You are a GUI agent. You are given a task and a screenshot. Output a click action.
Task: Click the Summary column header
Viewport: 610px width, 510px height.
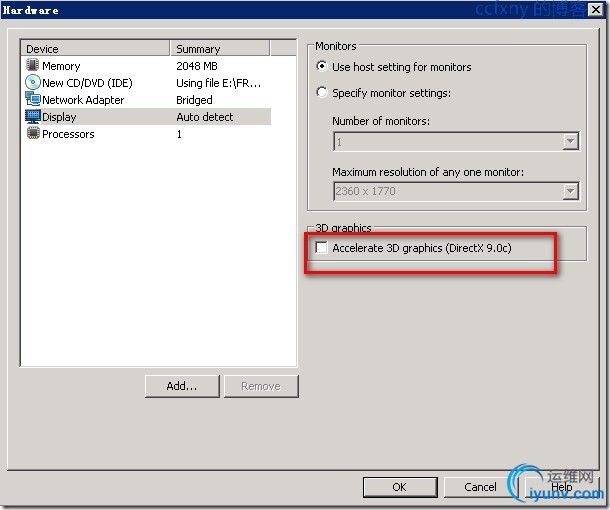click(x=220, y=49)
